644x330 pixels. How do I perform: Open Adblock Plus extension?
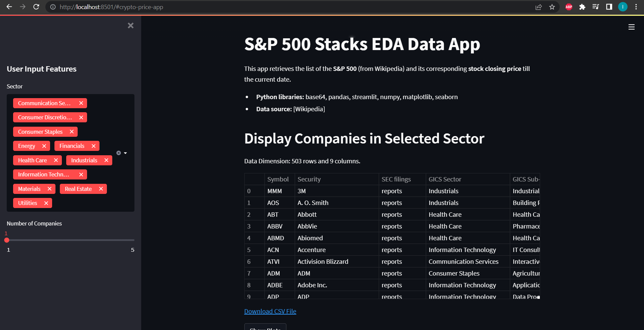tap(569, 7)
